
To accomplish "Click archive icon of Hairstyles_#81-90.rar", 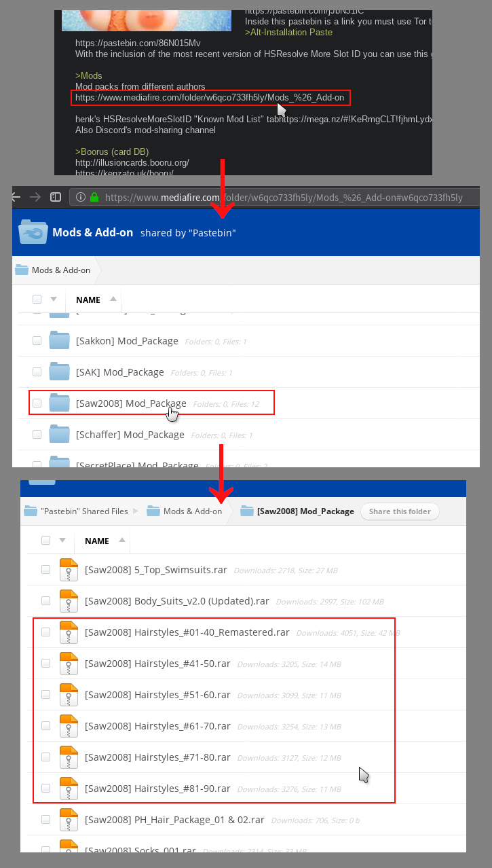I will 69,789.
